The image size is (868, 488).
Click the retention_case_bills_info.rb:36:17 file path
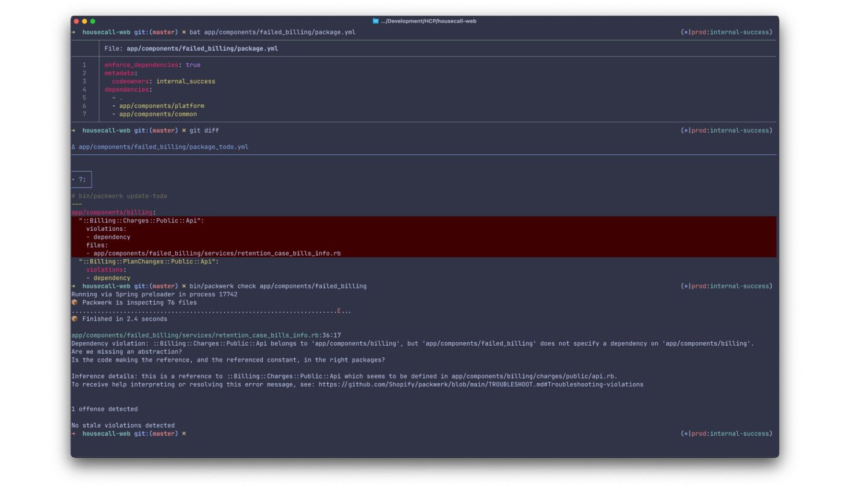tap(206, 336)
